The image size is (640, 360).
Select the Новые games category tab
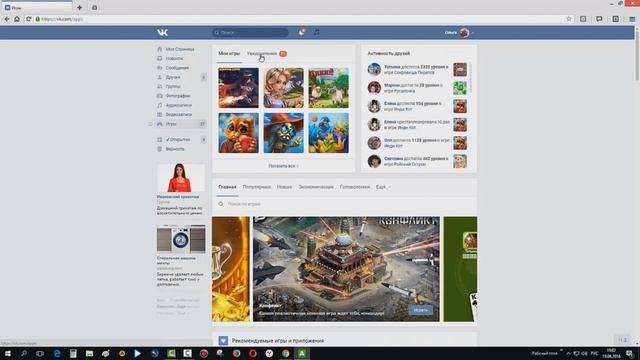(x=284, y=187)
